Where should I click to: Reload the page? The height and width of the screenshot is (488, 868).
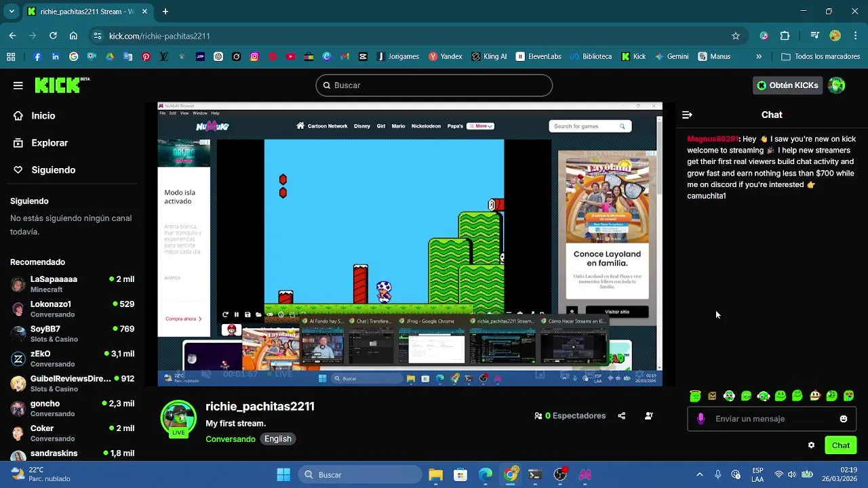click(x=53, y=36)
